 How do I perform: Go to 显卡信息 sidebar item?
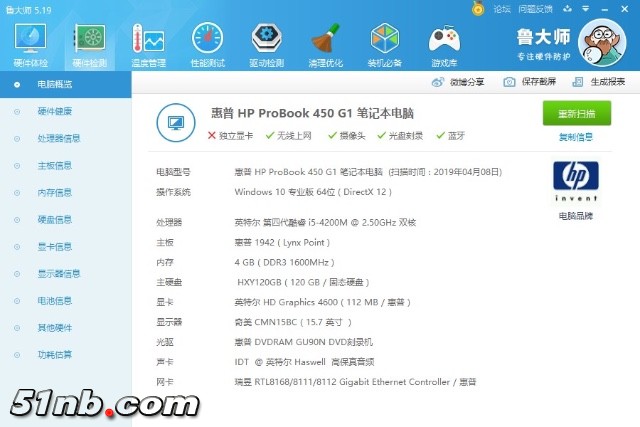[x=54, y=246]
